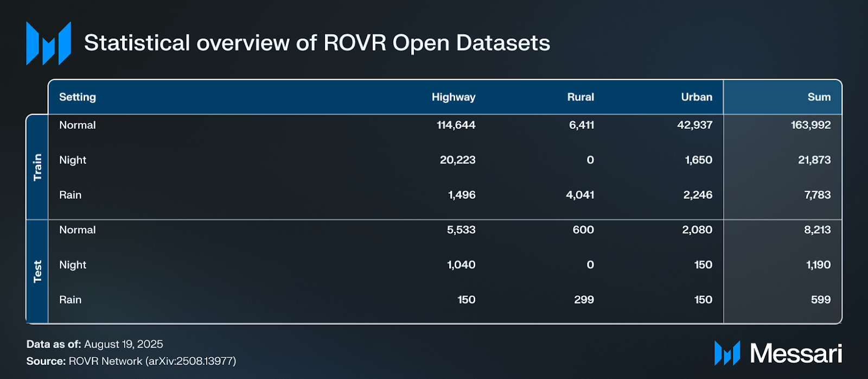The image size is (868, 379).
Task: Click the Highway value '1,496'
Action: click(x=462, y=195)
